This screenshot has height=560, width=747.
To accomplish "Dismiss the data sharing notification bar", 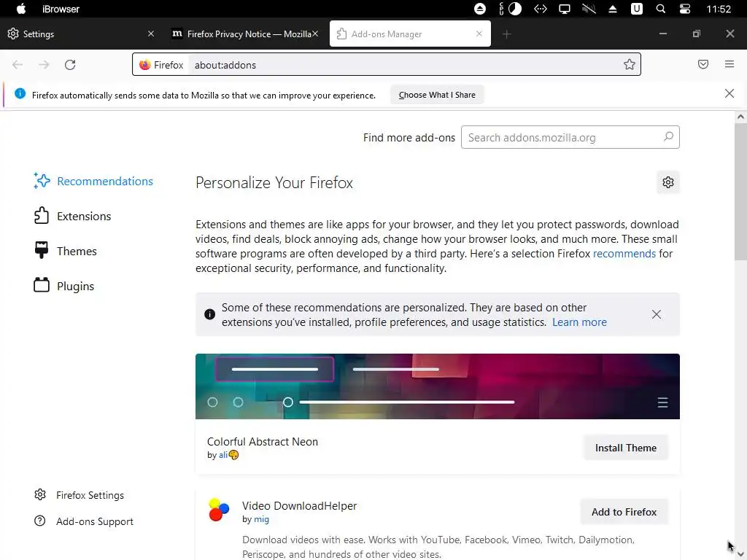I will [x=729, y=93].
